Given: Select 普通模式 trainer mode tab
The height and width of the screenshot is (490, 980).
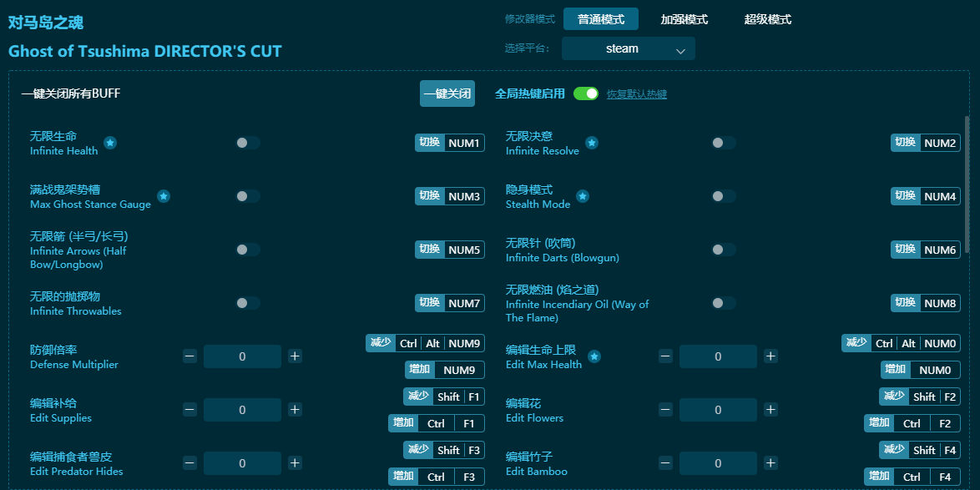Looking at the screenshot, I should pyautogui.click(x=601, y=19).
